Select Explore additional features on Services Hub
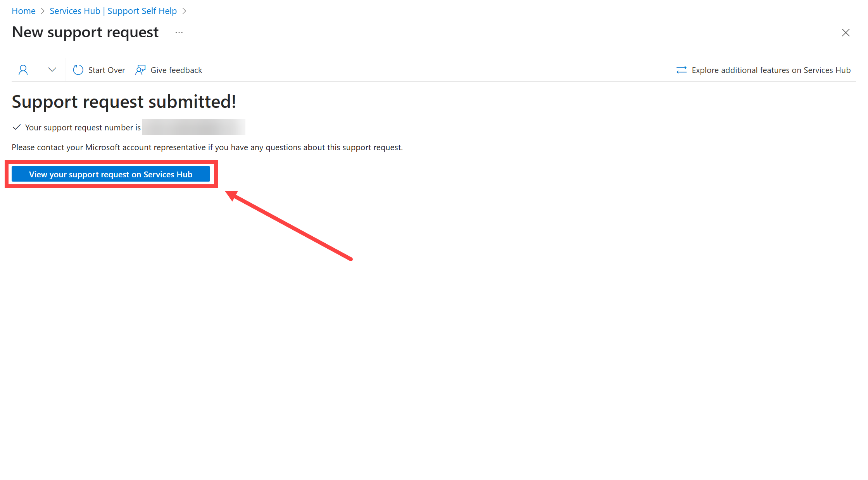868x480 pixels. tap(764, 69)
